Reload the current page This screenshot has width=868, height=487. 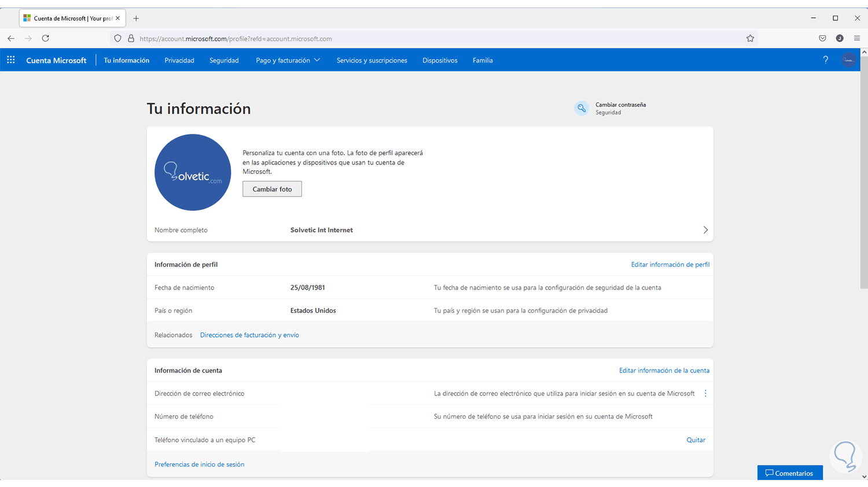click(x=46, y=38)
